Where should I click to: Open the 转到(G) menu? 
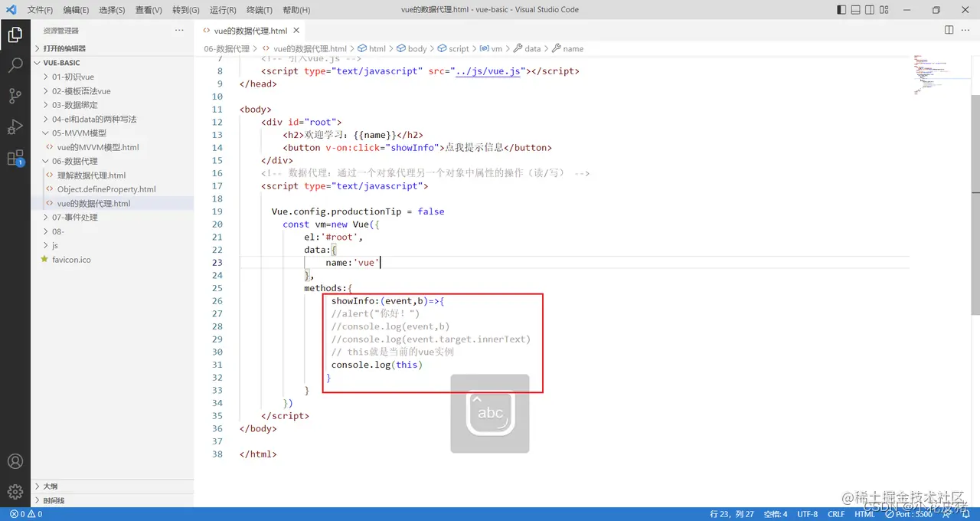coord(185,10)
